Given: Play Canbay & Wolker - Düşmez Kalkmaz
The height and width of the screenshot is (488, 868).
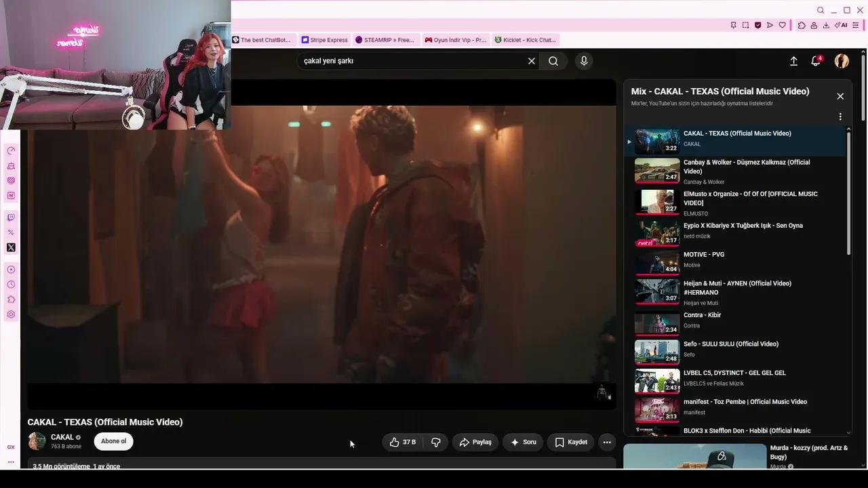Looking at the screenshot, I should [736, 171].
